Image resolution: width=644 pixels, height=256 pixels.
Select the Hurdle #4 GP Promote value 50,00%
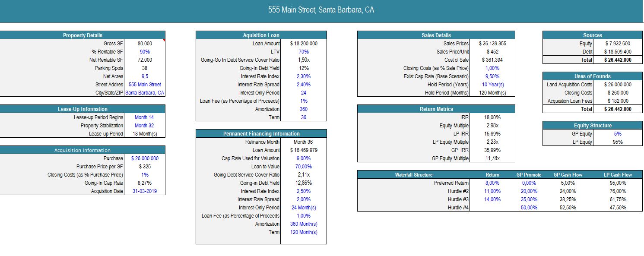click(529, 208)
